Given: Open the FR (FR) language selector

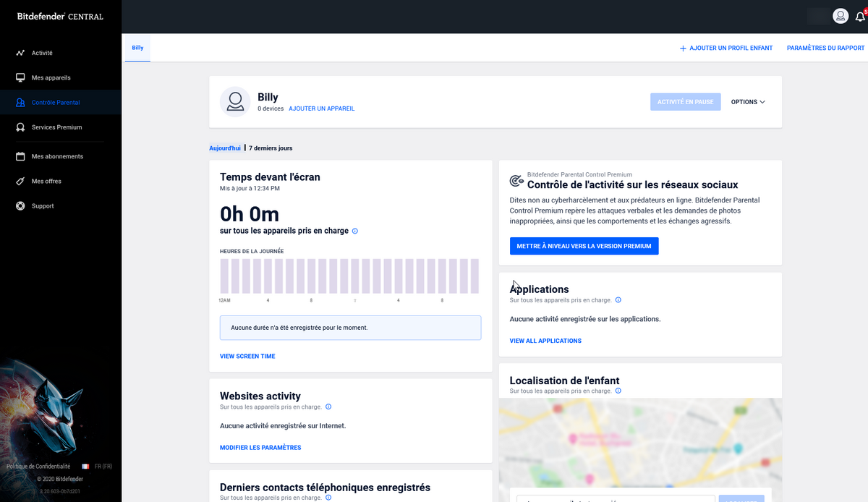Looking at the screenshot, I should pos(102,467).
